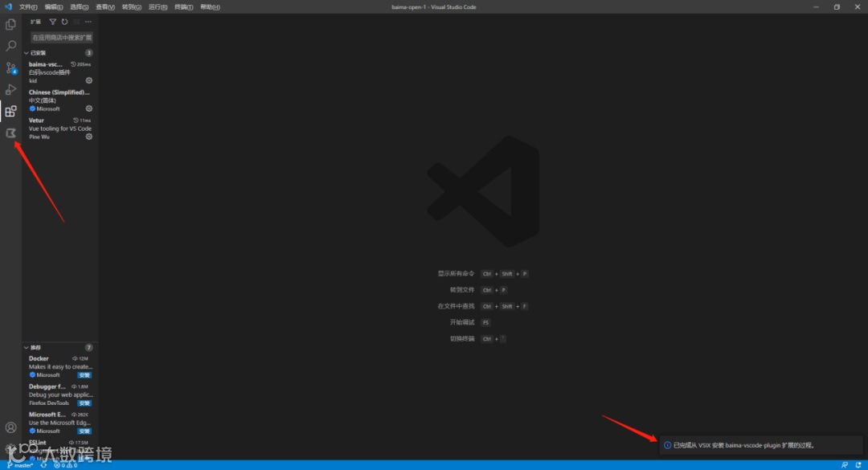Viewport: 868px width, 470px height.
Task: Select the Debugger for Firefox entry
Action: (60, 394)
